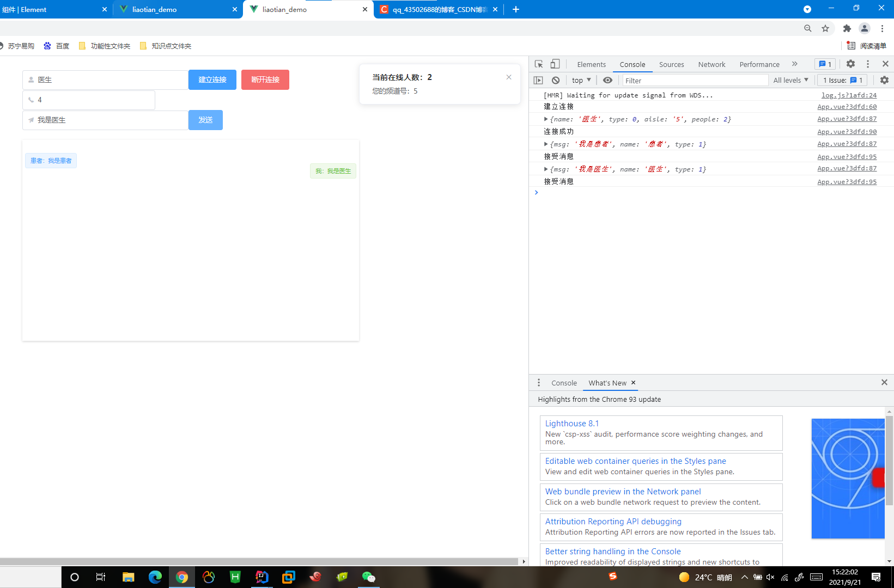894x588 pixels.
Task: Open the 百度 bookmark
Action: tap(57, 46)
